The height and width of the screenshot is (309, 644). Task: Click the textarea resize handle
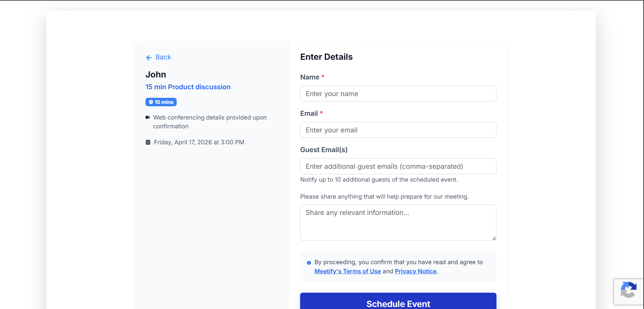[493, 239]
